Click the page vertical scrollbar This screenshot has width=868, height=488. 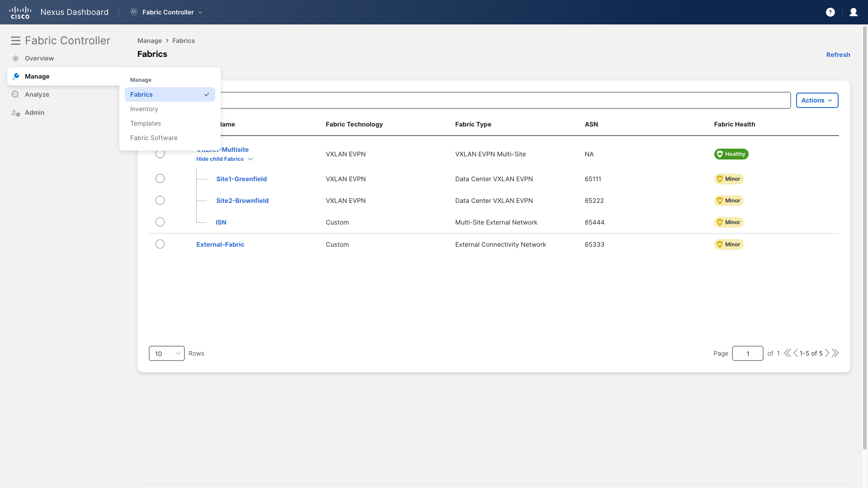pos(865,238)
